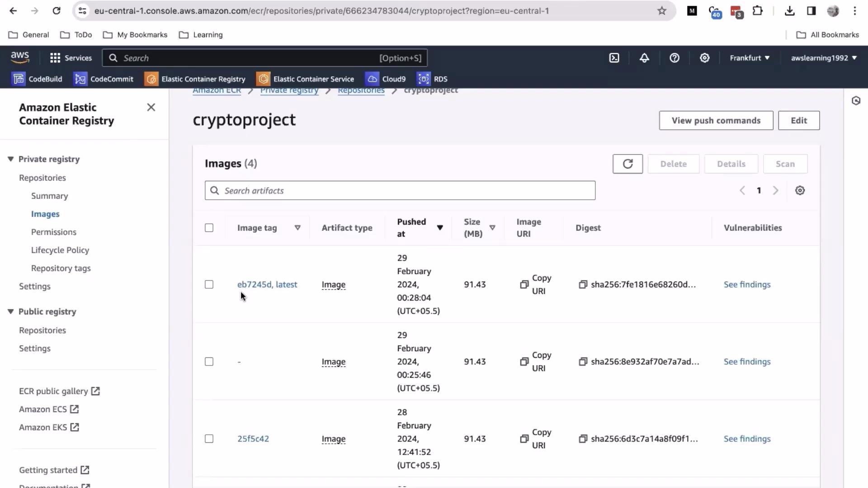
Task: Select the eb7245d, latest image checkbox
Action: point(209,285)
